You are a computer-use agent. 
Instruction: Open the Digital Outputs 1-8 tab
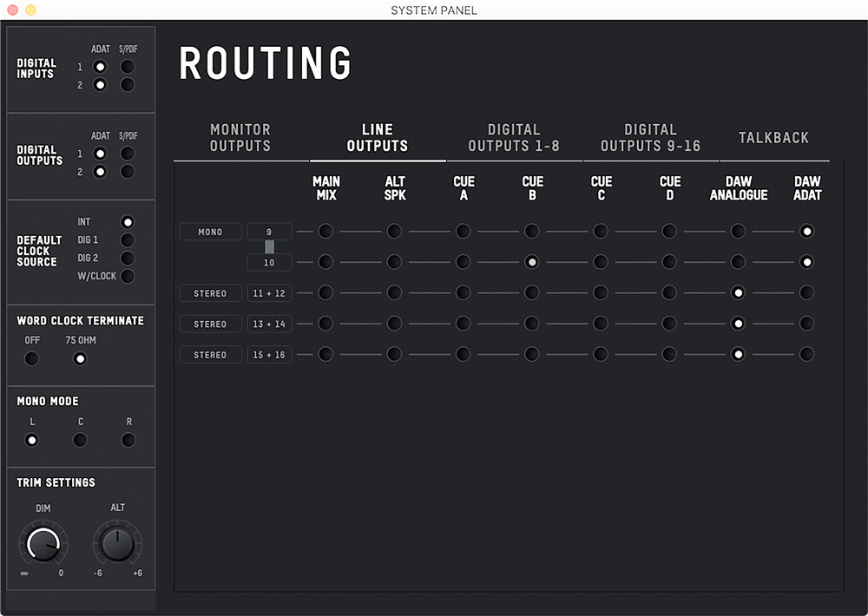[x=514, y=138]
